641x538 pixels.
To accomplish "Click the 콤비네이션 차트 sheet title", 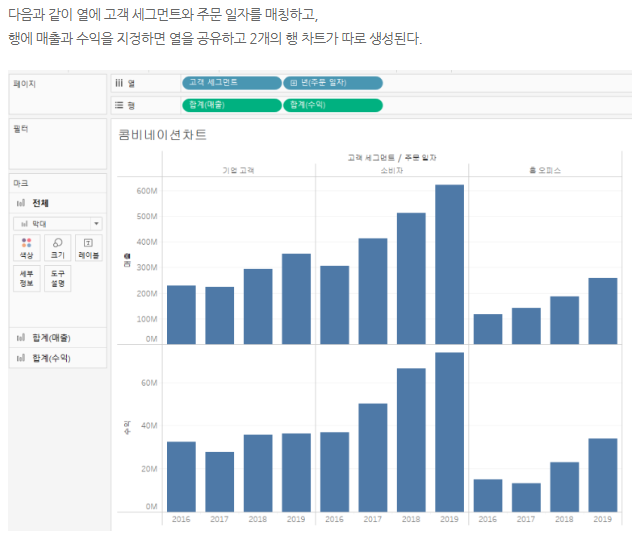I will tap(162, 135).
